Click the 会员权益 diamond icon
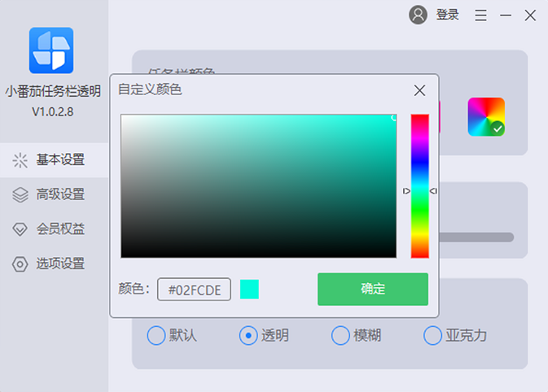The height and width of the screenshot is (392, 548). [20, 229]
